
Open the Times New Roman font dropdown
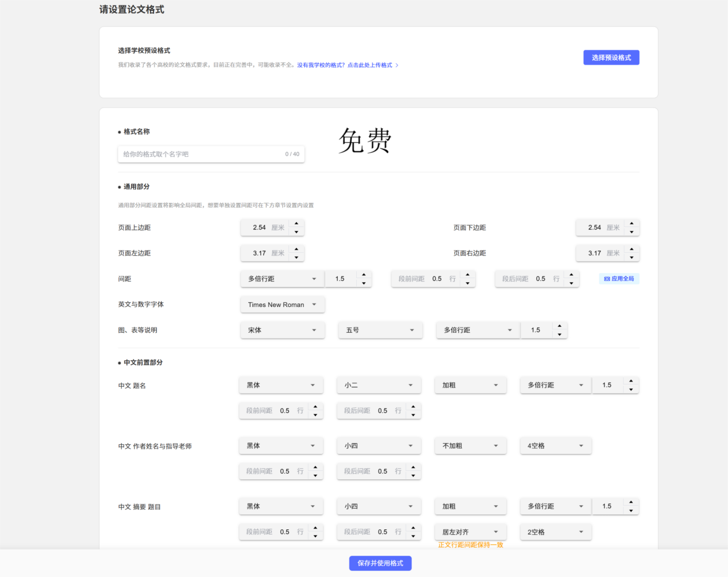[x=282, y=305]
